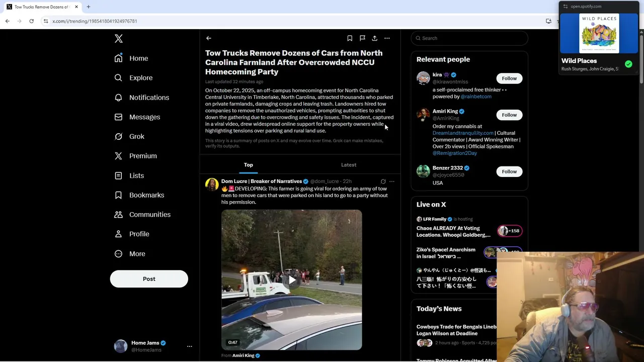
Task: Click the Profile sidebar icon
Action: click(118, 234)
